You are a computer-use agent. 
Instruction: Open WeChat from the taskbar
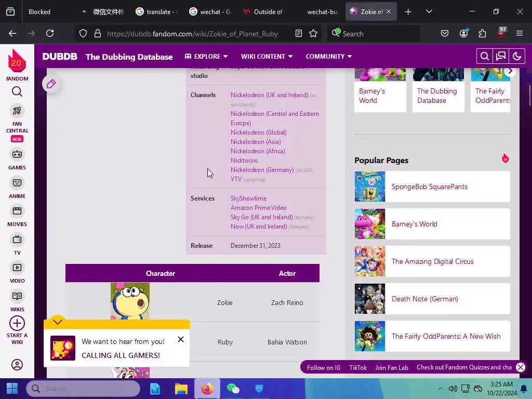coord(233,389)
